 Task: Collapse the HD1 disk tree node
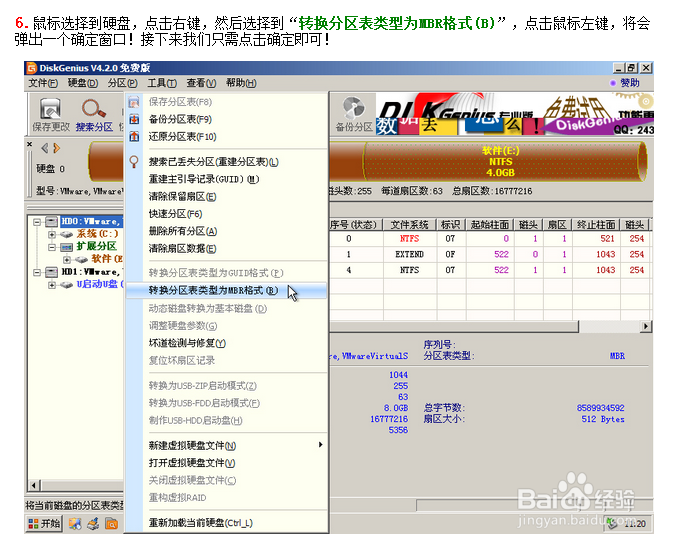pyautogui.click(x=37, y=272)
